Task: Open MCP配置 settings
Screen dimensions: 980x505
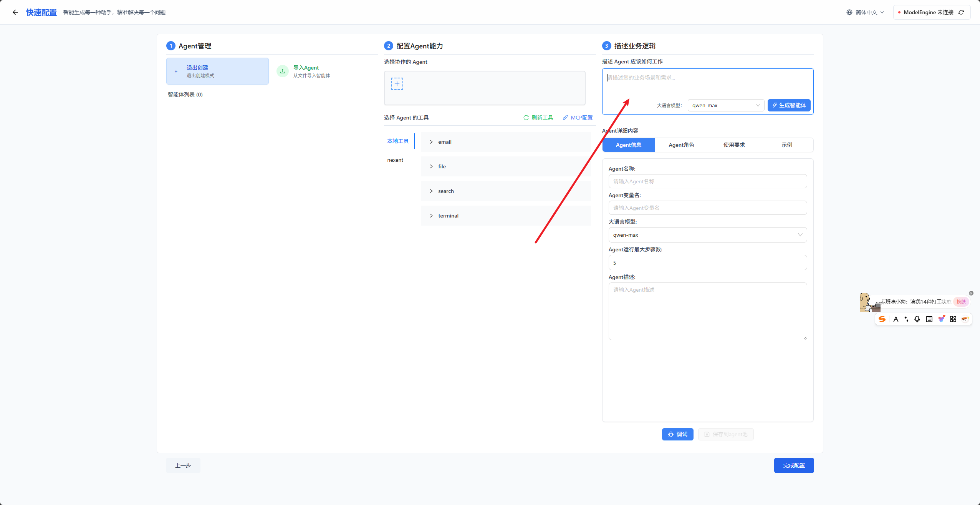Action: coord(578,118)
